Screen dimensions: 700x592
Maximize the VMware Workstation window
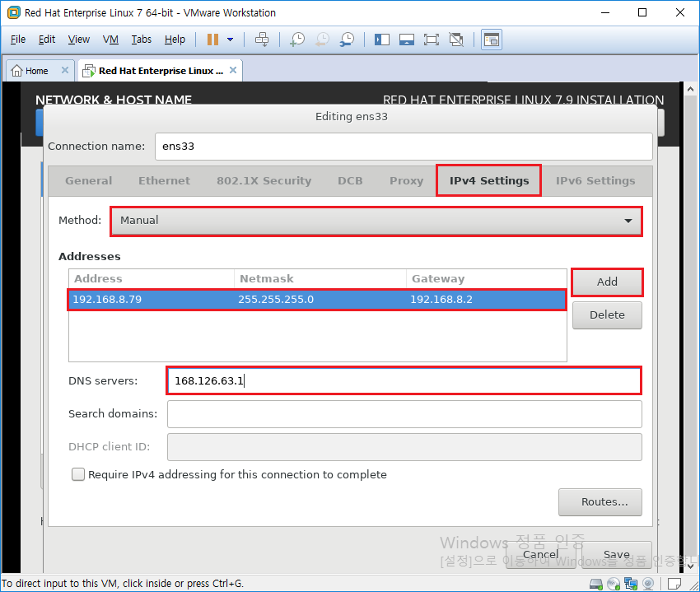(x=642, y=12)
